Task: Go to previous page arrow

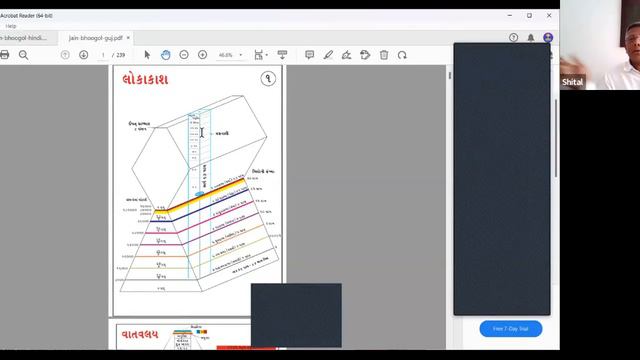Action: click(65, 55)
